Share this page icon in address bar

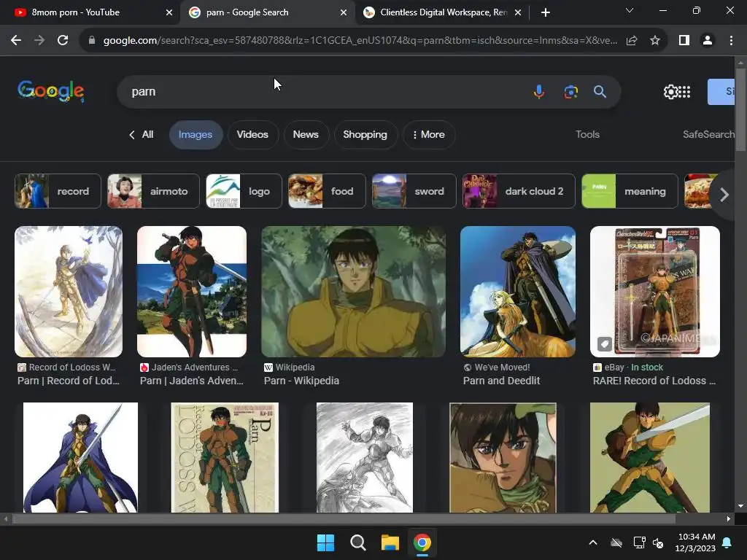632,41
